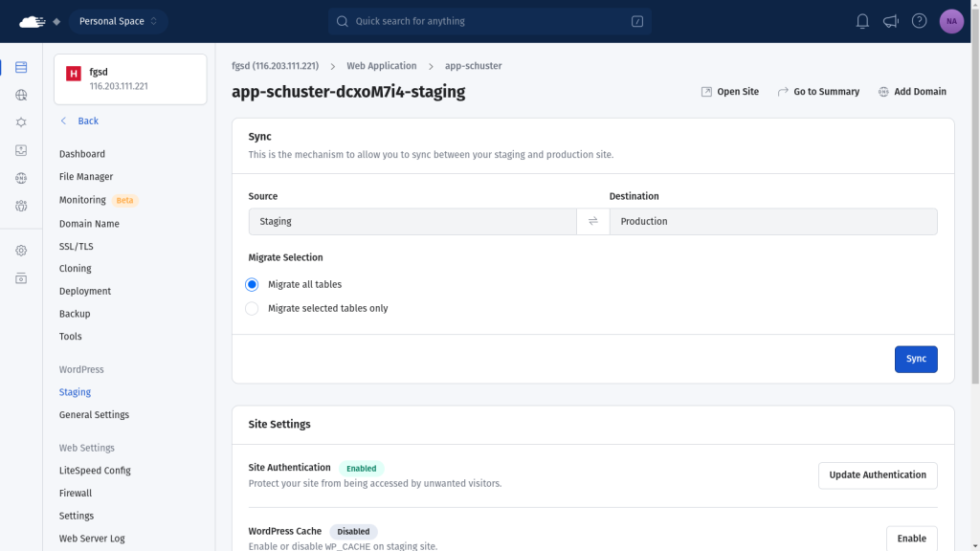Expand the Personal Space workspace dropdown

coord(118,21)
